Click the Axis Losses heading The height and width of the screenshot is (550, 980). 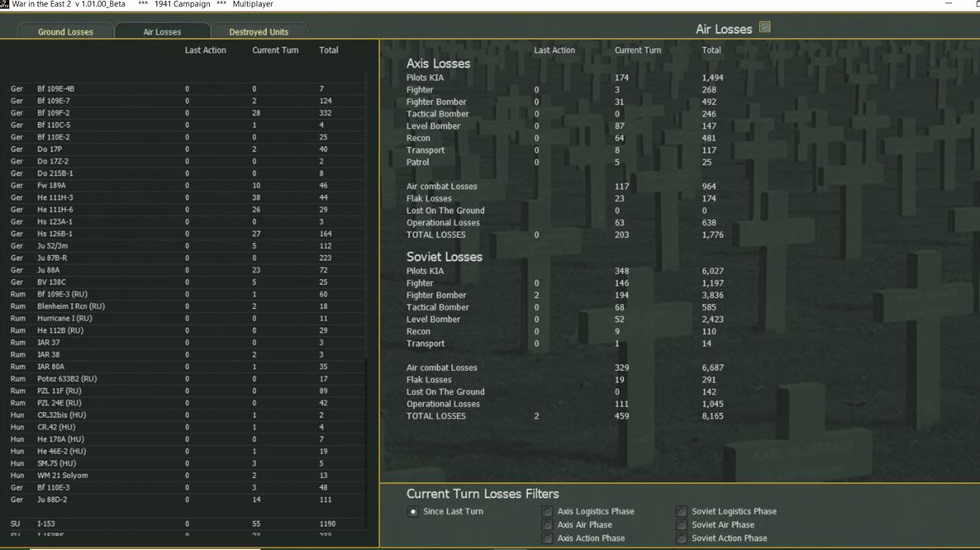(438, 64)
